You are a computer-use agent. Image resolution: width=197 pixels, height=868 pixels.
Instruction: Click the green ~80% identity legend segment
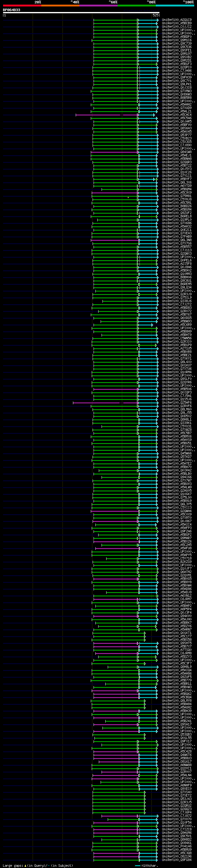(137, 6)
